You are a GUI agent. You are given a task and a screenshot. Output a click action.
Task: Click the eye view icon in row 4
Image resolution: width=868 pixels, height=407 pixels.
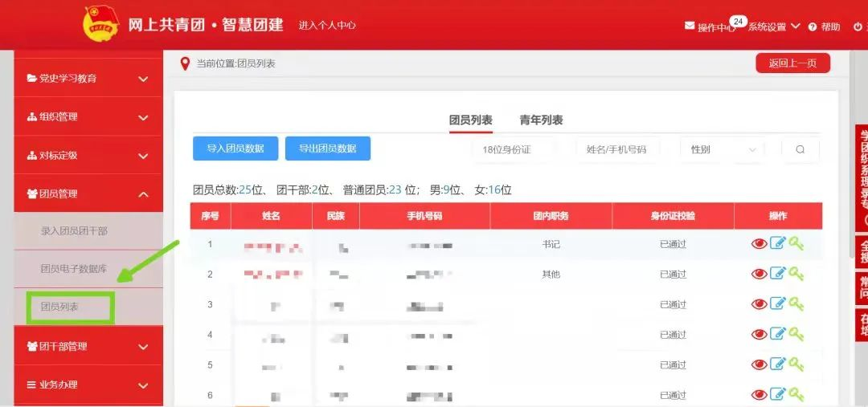759,334
